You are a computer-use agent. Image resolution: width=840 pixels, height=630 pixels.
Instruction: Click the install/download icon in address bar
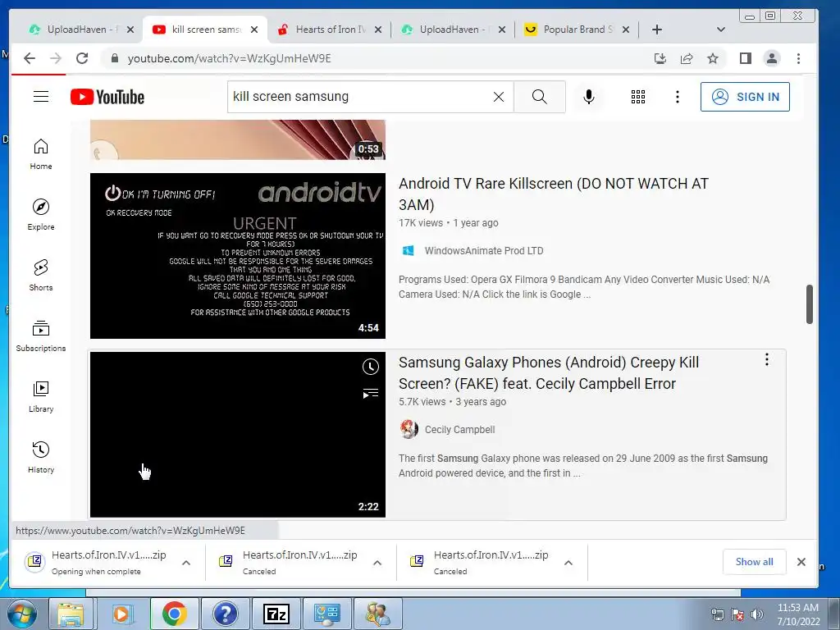660,58
